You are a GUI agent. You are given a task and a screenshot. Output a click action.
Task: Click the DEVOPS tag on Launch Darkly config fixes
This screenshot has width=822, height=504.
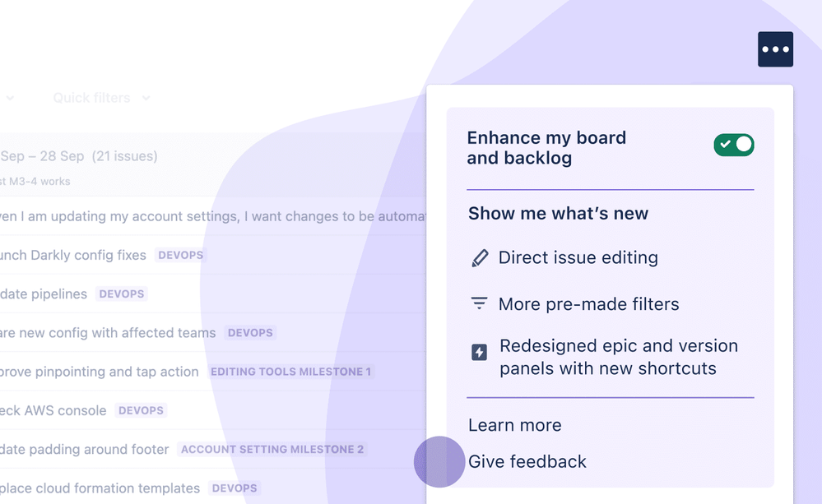(x=179, y=255)
